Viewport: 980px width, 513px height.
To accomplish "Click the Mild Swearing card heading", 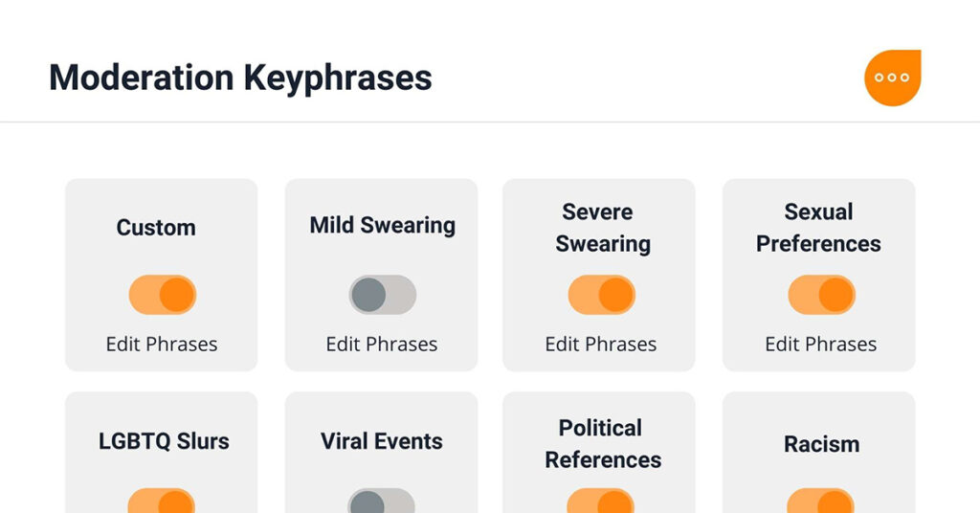I will click(382, 226).
